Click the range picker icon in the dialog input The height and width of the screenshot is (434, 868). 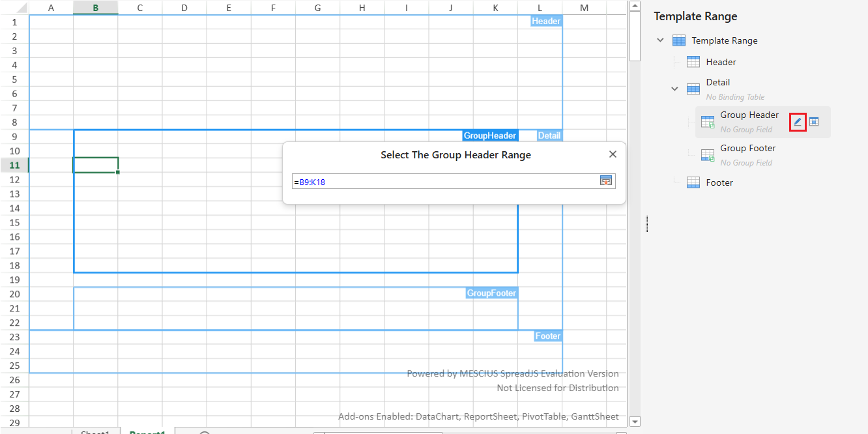[606, 181]
